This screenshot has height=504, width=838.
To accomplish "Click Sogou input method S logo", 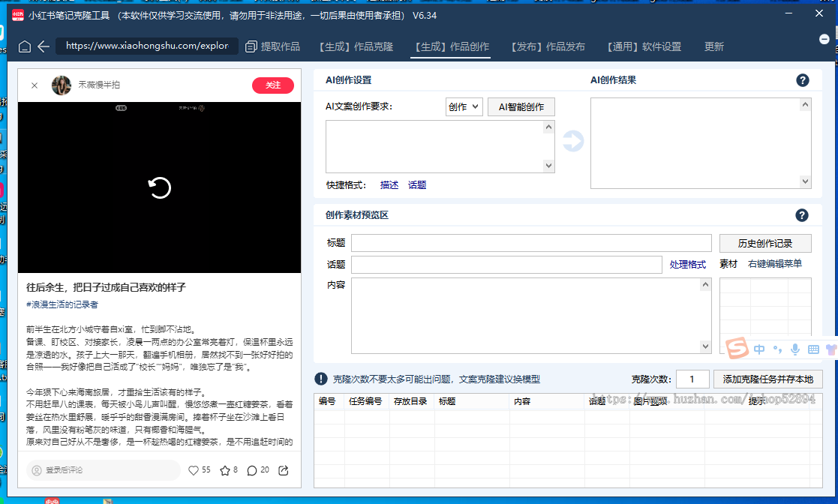I will [x=737, y=348].
